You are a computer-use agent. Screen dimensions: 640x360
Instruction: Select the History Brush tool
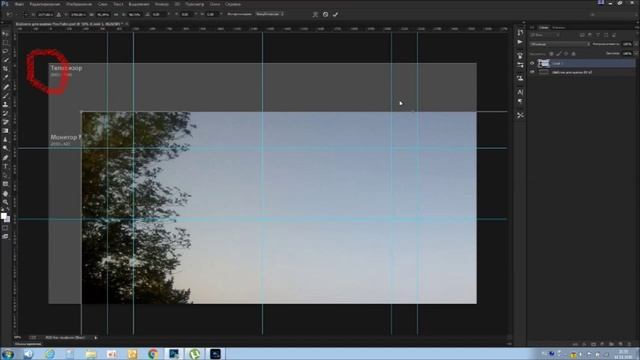click(x=5, y=113)
